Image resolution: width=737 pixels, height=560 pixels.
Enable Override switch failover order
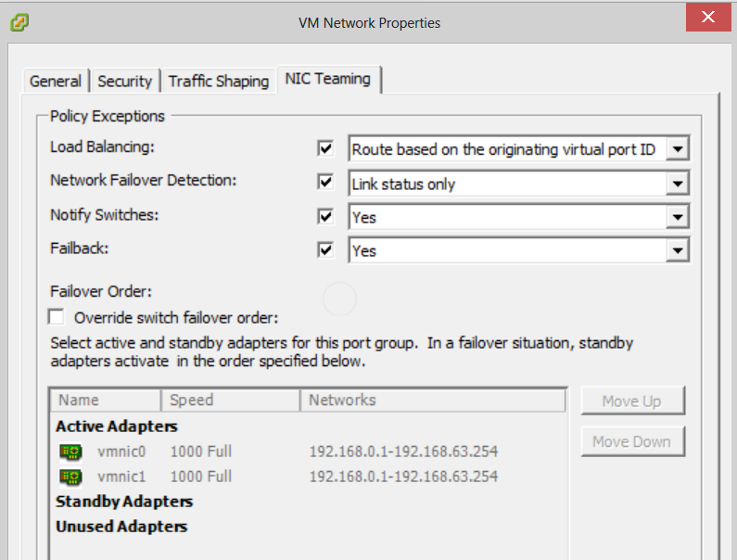(x=58, y=317)
